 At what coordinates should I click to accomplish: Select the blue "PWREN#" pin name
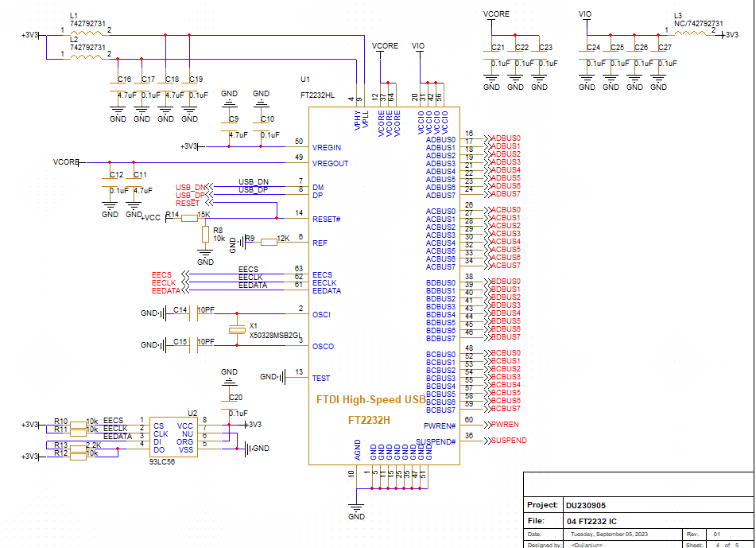coord(440,426)
